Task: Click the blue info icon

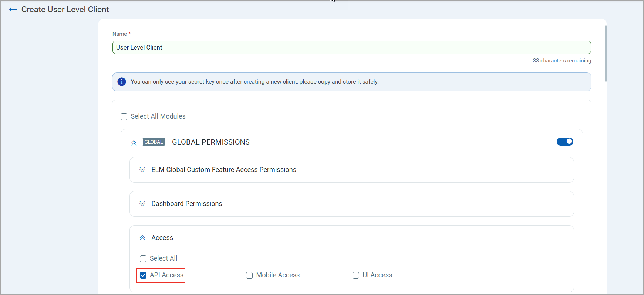Action: click(x=122, y=82)
